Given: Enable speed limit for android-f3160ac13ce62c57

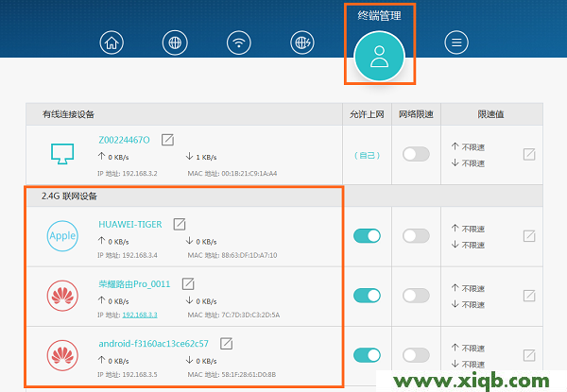Looking at the screenshot, I should pyautogui.click(x=416, y=355).
